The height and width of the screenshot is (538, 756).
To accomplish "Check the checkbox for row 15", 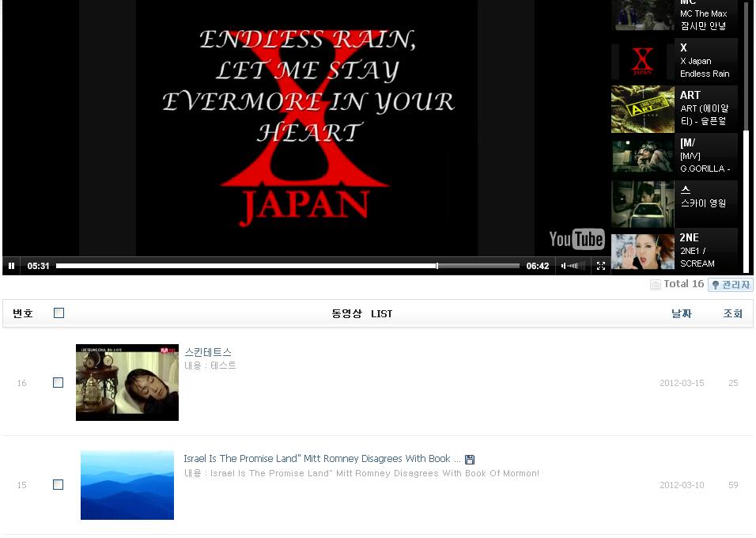I will click(x=58, y=484).
